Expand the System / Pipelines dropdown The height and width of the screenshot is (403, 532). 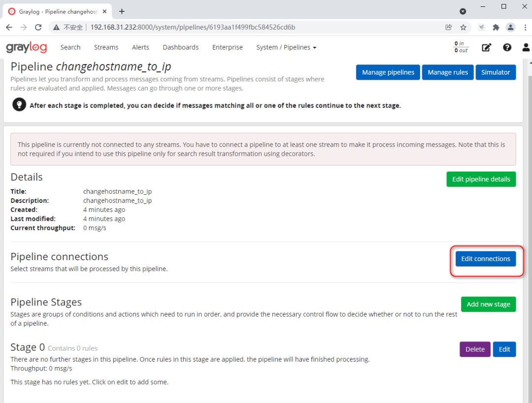pyautogui.click(x=286, y=47)
